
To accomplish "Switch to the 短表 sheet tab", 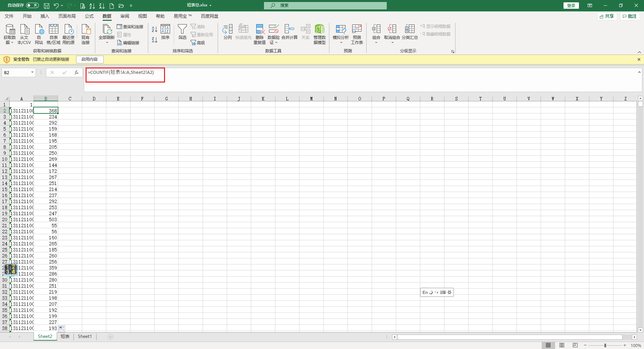I will point(65,337).
